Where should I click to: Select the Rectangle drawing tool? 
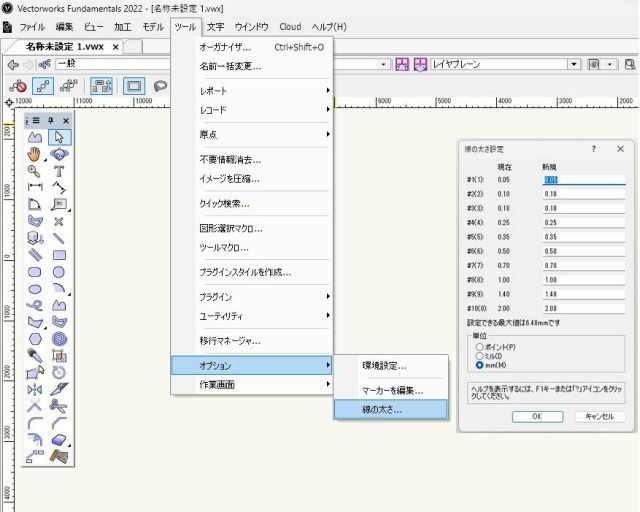click(x=59, y=254)
